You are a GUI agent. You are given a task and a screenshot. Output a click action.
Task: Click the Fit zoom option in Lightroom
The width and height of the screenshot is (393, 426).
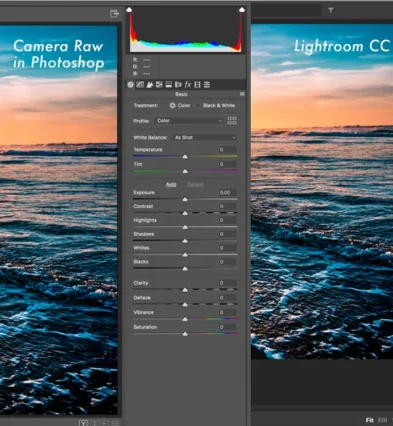(370, 420)
